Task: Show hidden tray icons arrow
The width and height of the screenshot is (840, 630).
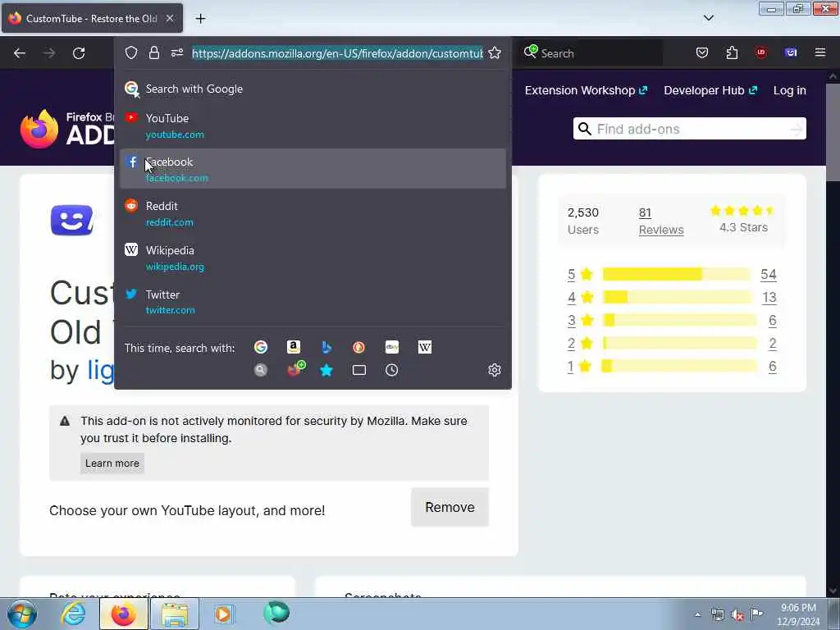Action: click(x=697, y=614)
